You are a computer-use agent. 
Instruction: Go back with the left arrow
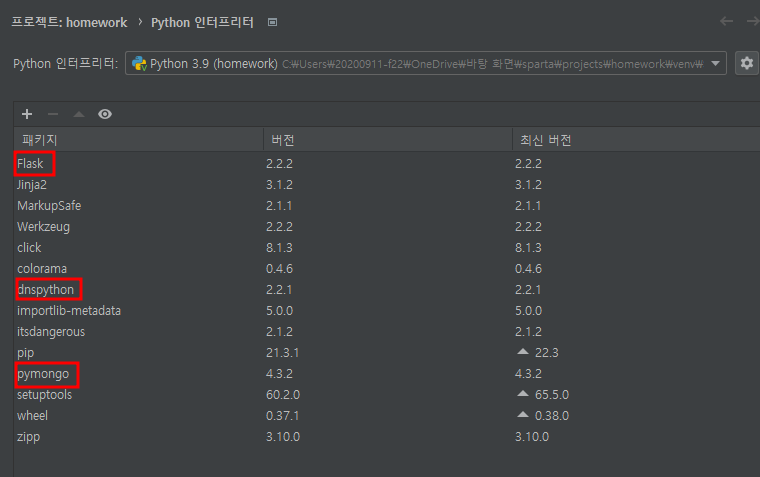(726, 21)
